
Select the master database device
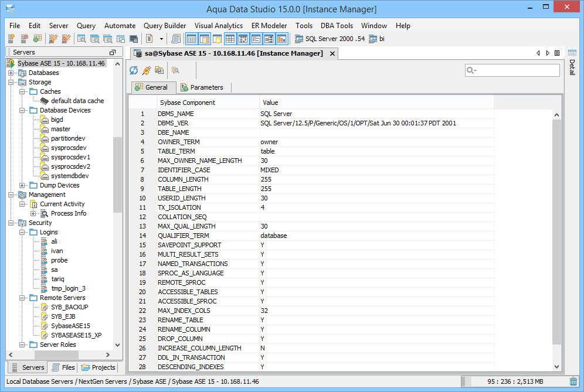(x=60, y=129)
